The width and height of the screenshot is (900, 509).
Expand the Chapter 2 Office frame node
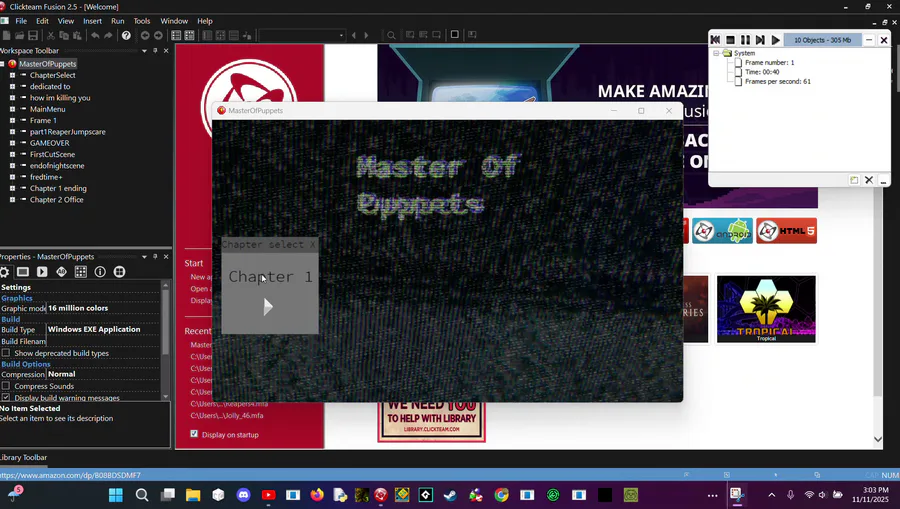12,200
